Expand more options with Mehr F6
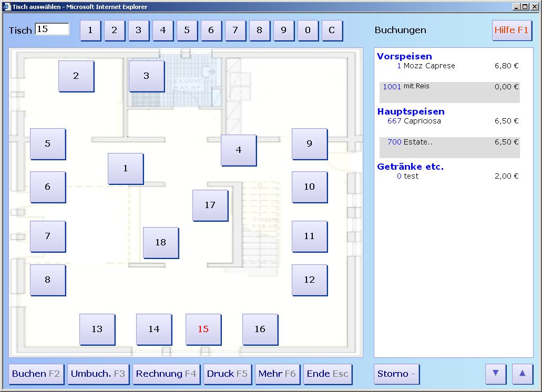Viewport: 542px width, 392px height. [277, 374]
